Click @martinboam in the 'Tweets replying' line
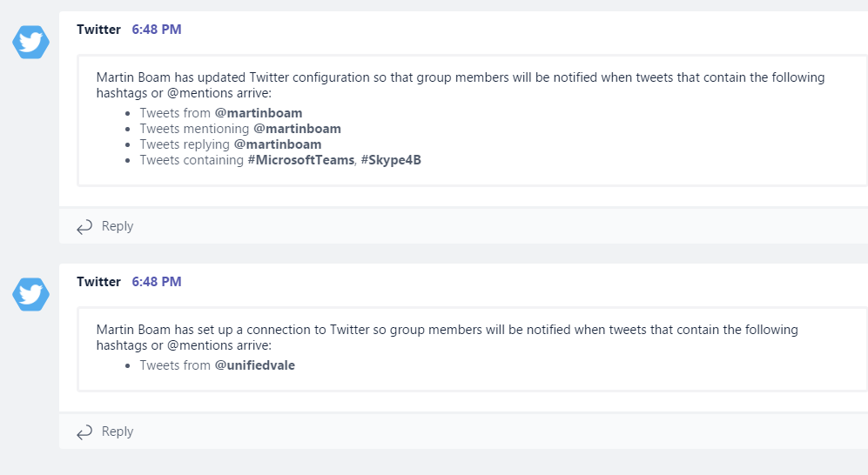The width and height of the screenshot is (868, 475). (x=278, y=144)
